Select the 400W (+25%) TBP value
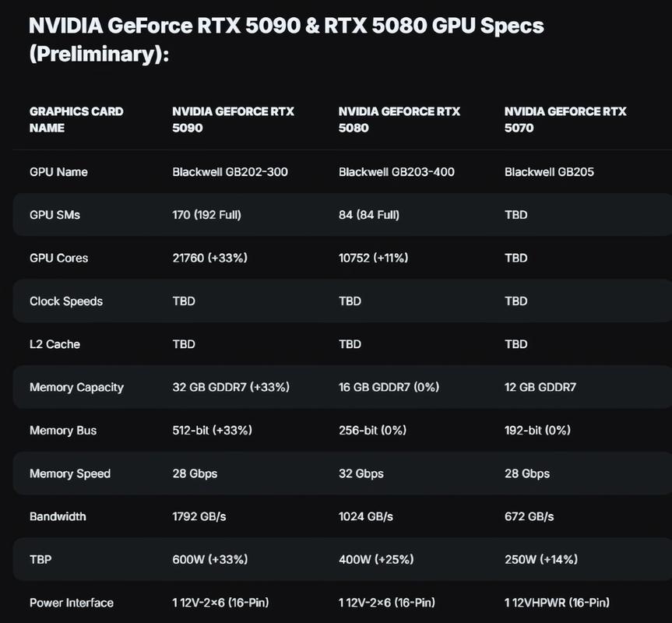This screenshot has height=623, width=672. 375,559
